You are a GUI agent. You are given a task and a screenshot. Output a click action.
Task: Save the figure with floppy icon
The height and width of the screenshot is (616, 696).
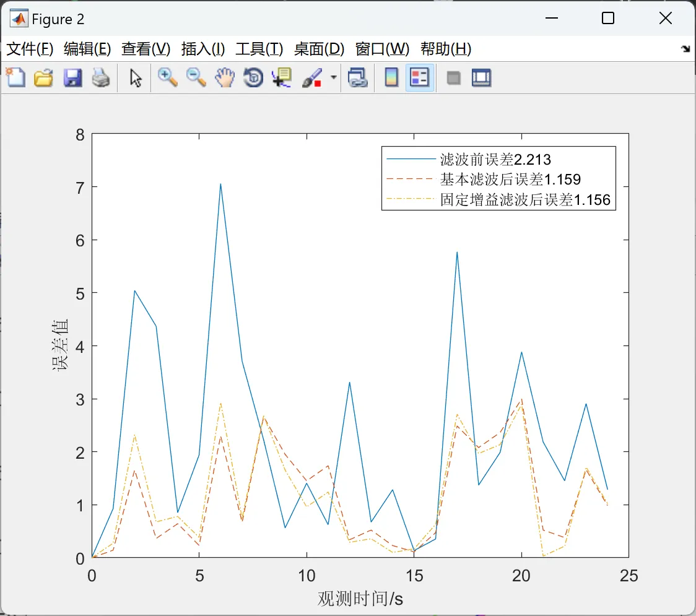point(72,77)
